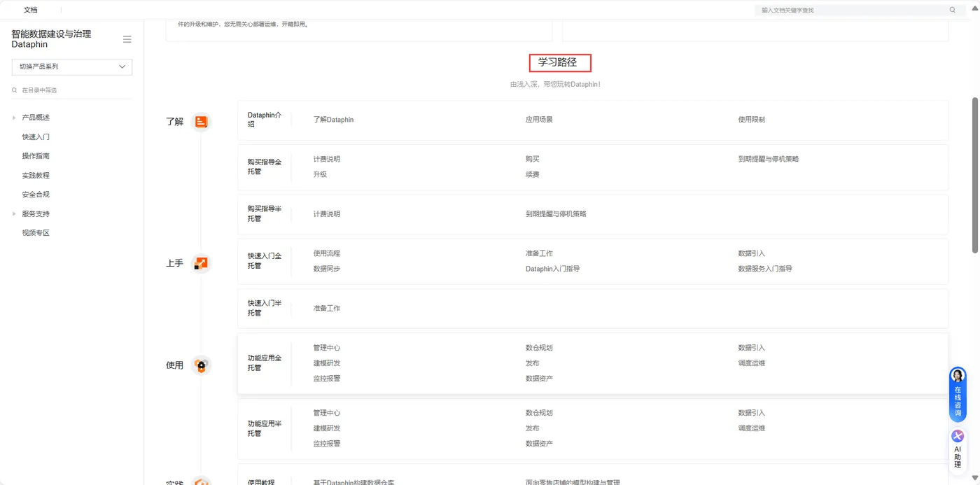The width and height of the screenshot is (980, 485).
Task: Open 准备工作 under 快速入门全托管
Action: [x=539, y=253]
